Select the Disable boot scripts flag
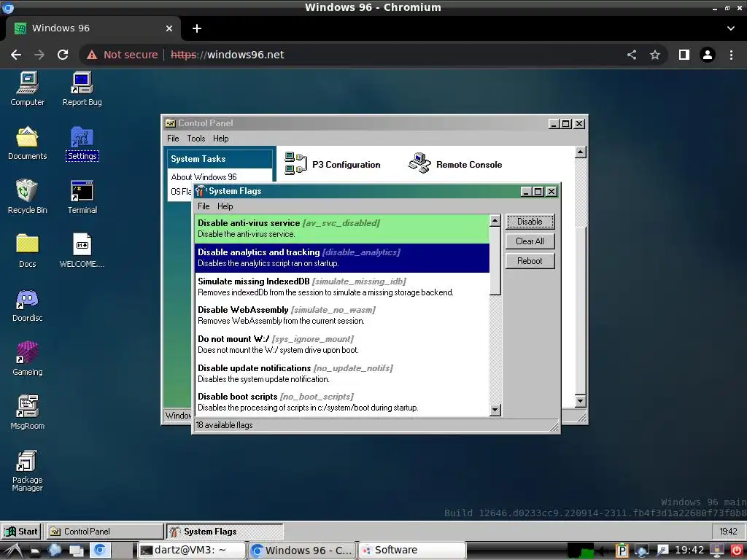 click(x=342, y=402)
